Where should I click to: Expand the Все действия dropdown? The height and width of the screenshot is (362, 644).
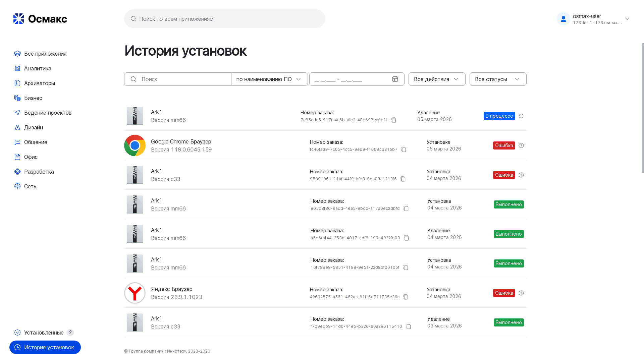tap(437, 79)
